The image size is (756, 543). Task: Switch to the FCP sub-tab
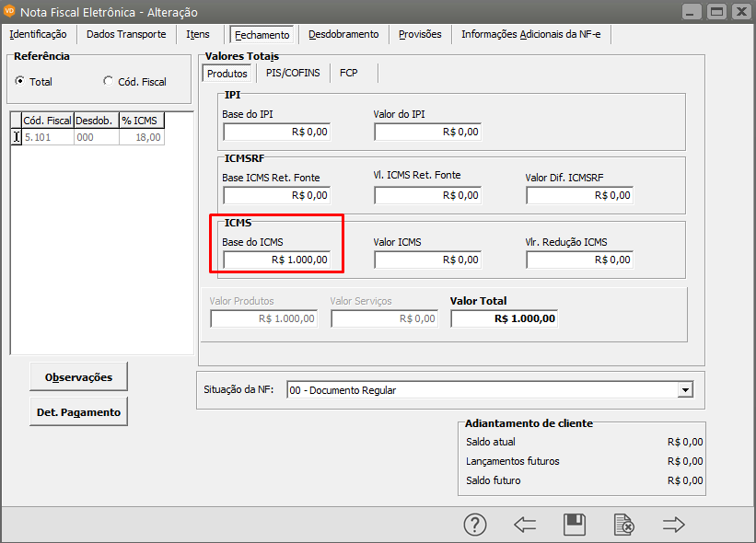point(348,73)
